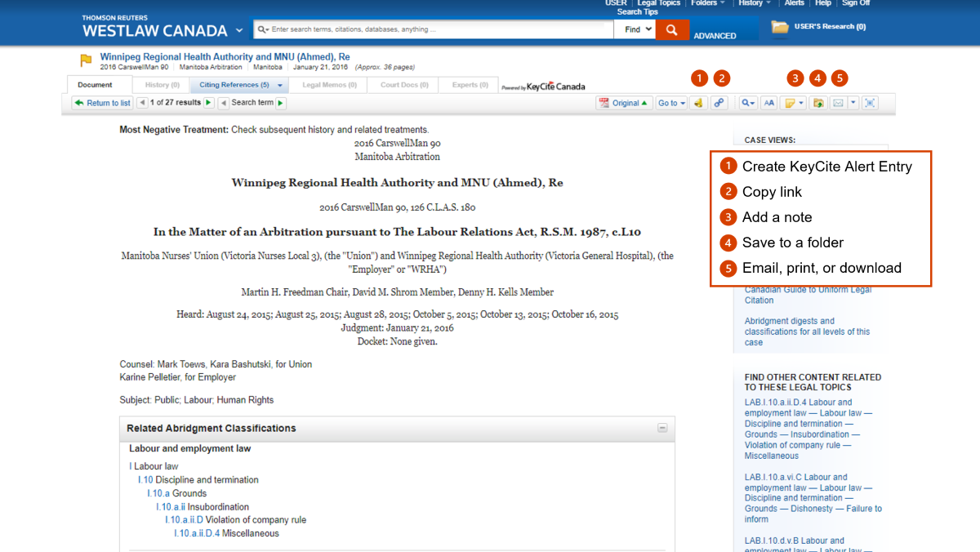The height and width of the screenshot is (552, 980).
Task: Open the note options dropdown arrow
Action: pyautogui.click(x=802, y=103)
